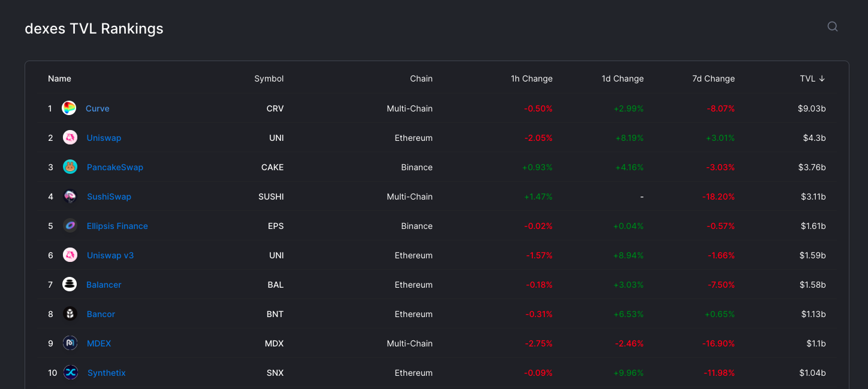Open the Ellipsis Finance link

[x=117, y=226]
